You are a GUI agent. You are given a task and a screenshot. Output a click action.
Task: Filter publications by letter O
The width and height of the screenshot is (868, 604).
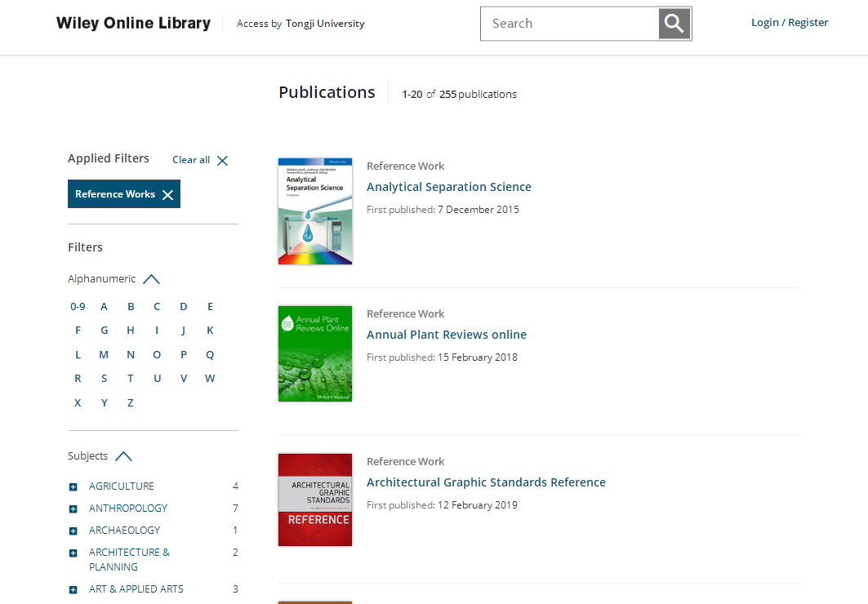(x=158, y=354)
